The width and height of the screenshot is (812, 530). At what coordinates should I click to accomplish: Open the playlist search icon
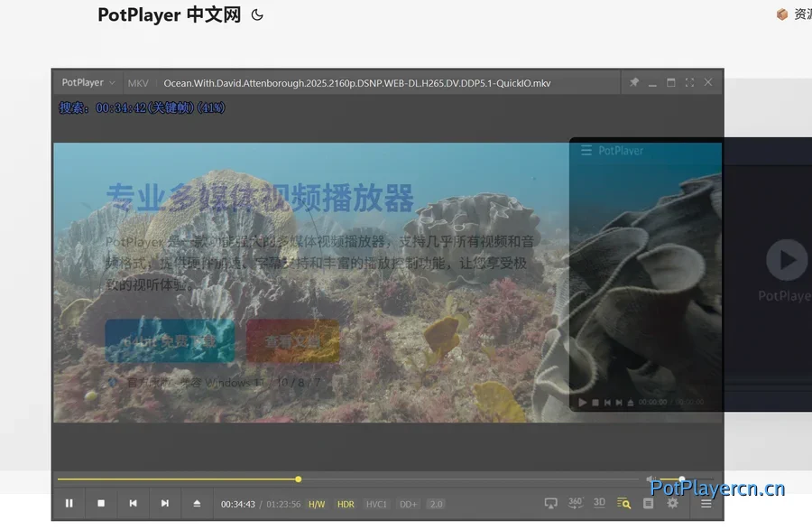point(623,503)
